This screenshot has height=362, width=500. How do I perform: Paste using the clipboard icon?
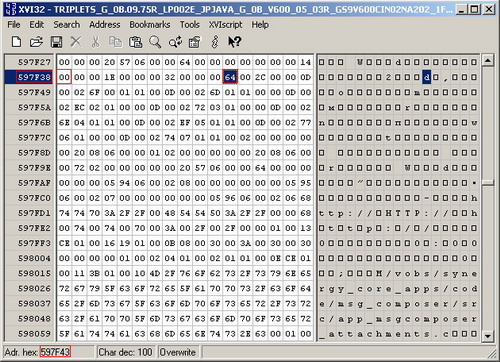coord(135,42)
